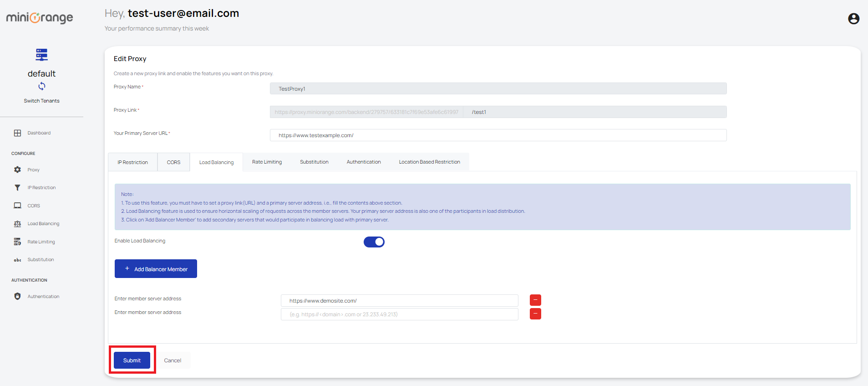Click the Dashboard grid icon
The image size is (868, 386).
tap(17, 133)
